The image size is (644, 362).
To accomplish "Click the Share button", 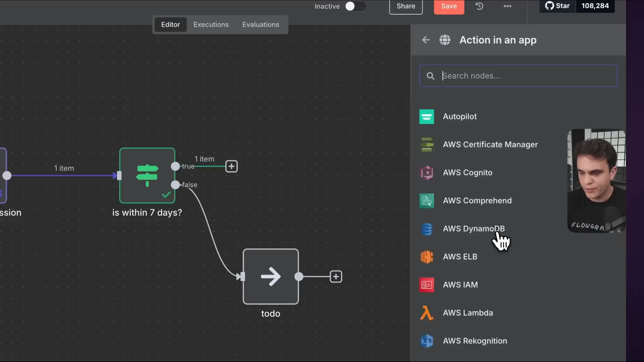I will [406, 6].
